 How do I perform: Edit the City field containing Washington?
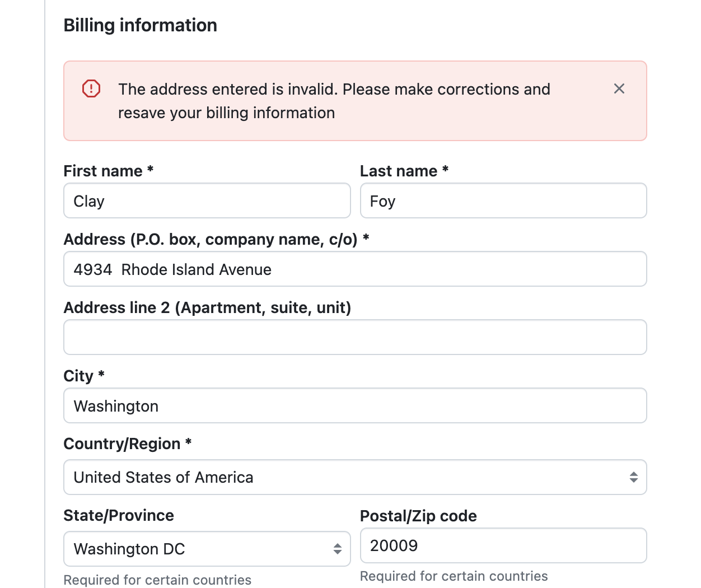tap(355, 405)
